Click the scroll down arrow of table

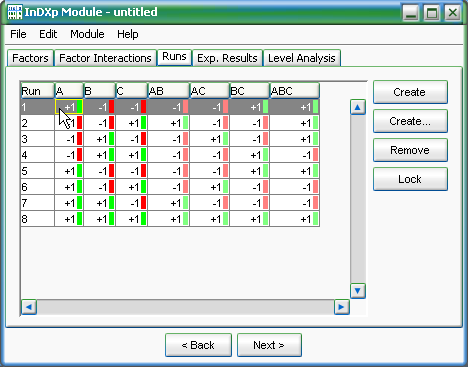[358, 291]
